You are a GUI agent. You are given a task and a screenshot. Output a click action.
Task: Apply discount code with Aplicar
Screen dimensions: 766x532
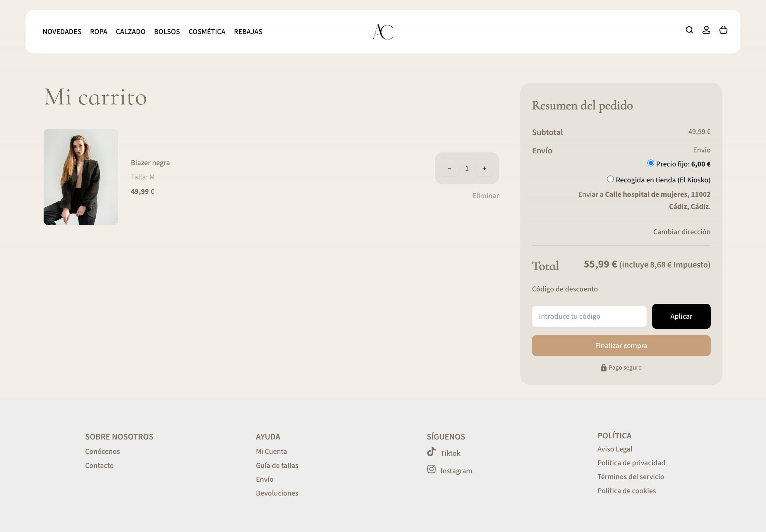(681, 316)
